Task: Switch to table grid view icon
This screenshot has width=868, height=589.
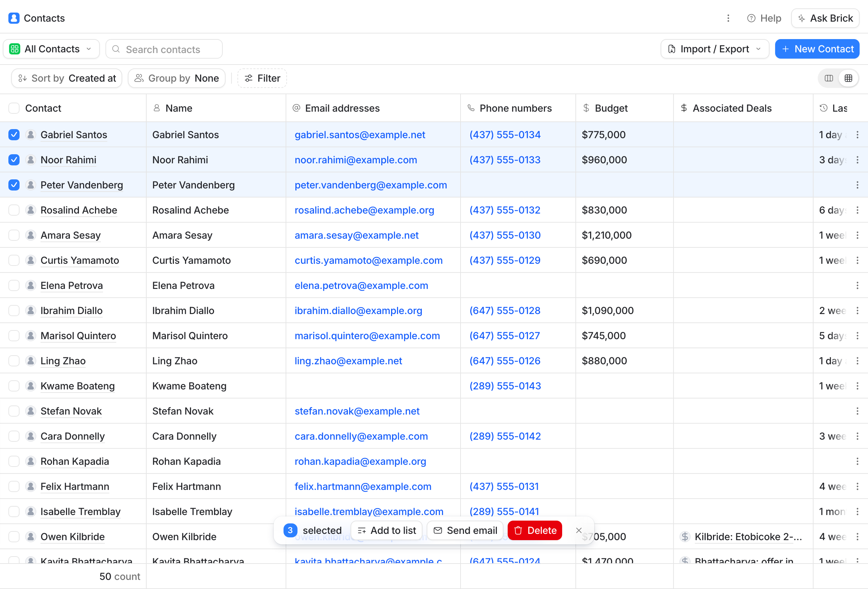Action: pos(848,78)
